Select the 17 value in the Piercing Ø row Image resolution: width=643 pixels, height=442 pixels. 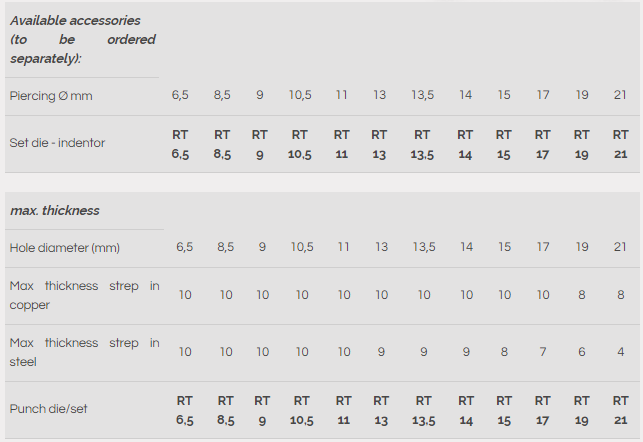pyautogui.click(x=543, y=95)
